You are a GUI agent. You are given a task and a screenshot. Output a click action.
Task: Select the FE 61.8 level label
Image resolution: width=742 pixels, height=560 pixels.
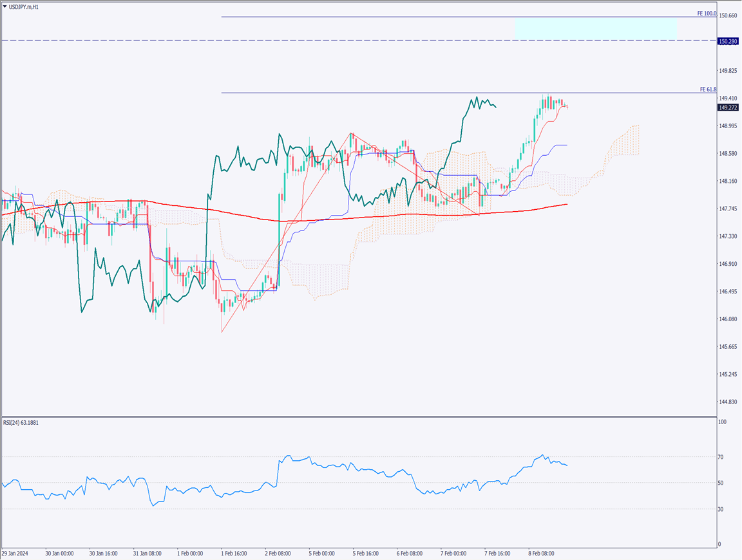(708, 89)
